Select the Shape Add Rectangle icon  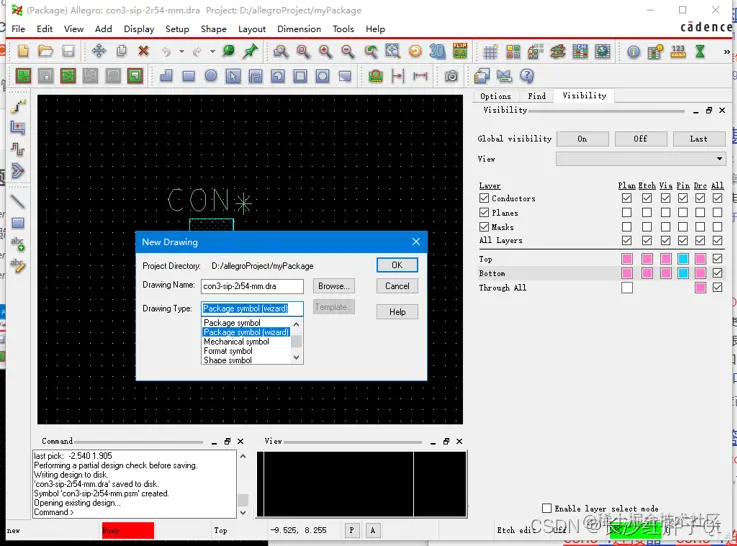(x=188, y=76)
